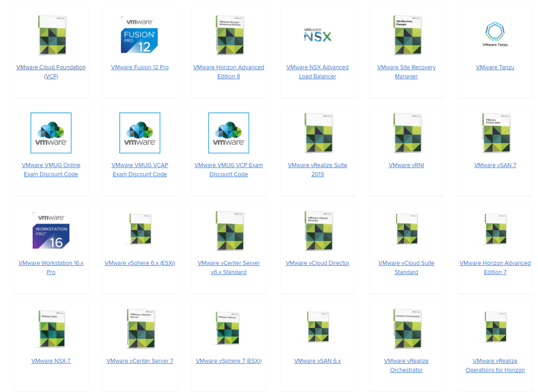538x392 pixels.
Task: Open the VMware vRealize Suite 2019 link
Action: (x=318, y=169)
